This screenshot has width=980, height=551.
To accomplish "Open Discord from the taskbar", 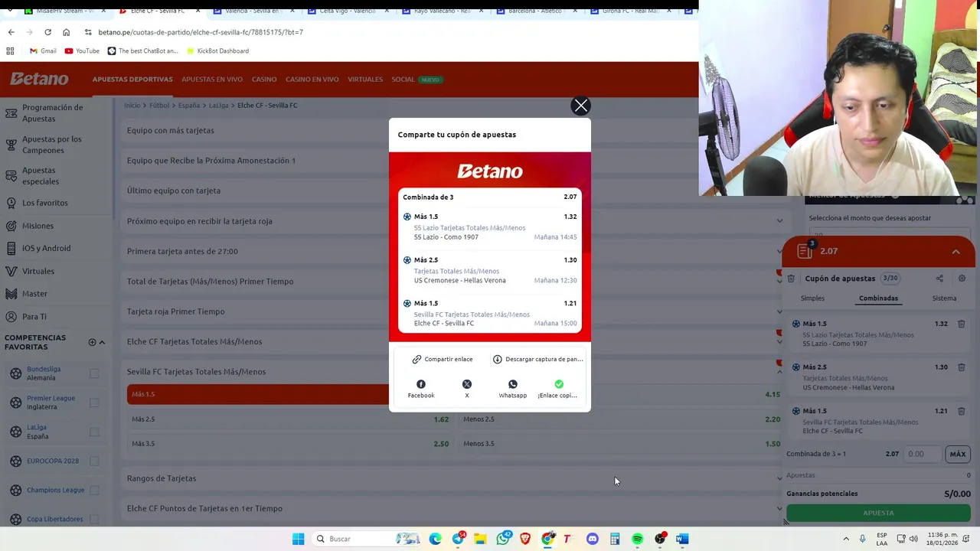I will [x=592, y=539].
